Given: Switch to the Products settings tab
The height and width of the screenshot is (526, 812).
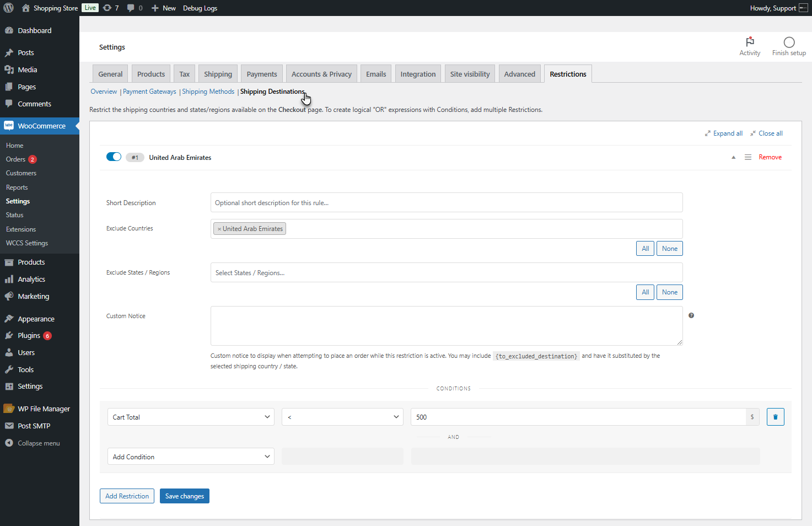Looking at the screenshot, I should pos(151,74).
